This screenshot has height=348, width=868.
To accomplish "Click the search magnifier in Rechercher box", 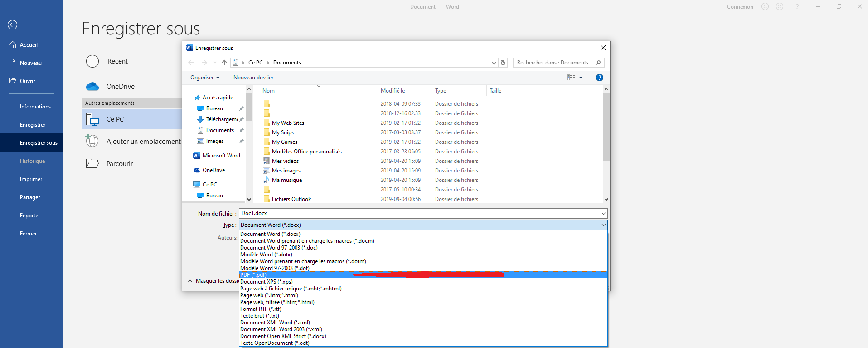I will click(x=598, y=63).
